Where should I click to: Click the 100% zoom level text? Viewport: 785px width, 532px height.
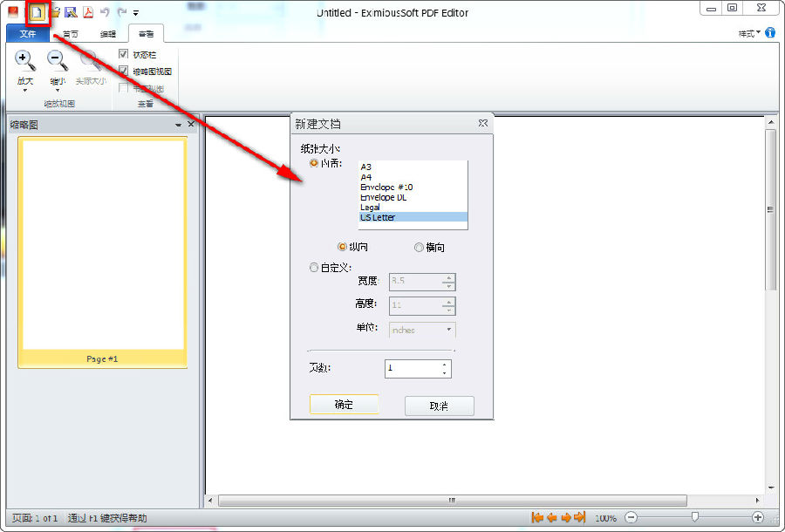click(606, 518)
